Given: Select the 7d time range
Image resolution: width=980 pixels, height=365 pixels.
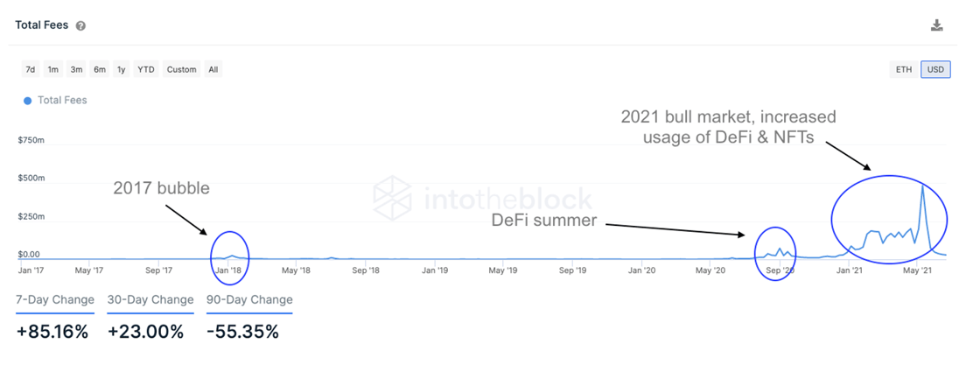Looking at the screenshot, I should click(30, 69).
